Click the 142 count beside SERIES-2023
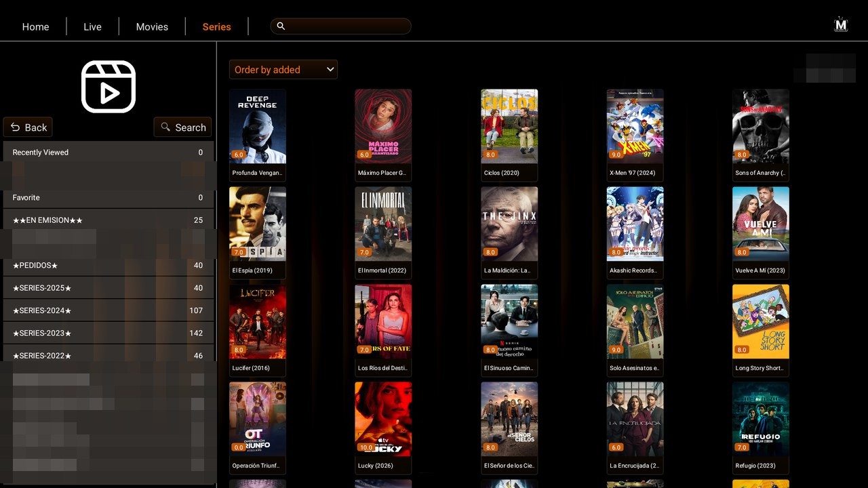This screenshot has height=488, width=868. tap(196, 333)
